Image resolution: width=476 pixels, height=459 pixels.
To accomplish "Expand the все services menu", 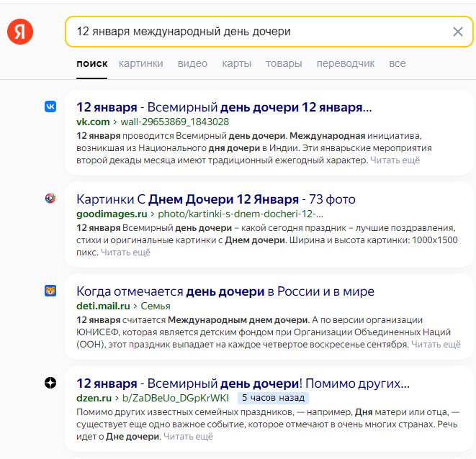I will coord(398,63).
